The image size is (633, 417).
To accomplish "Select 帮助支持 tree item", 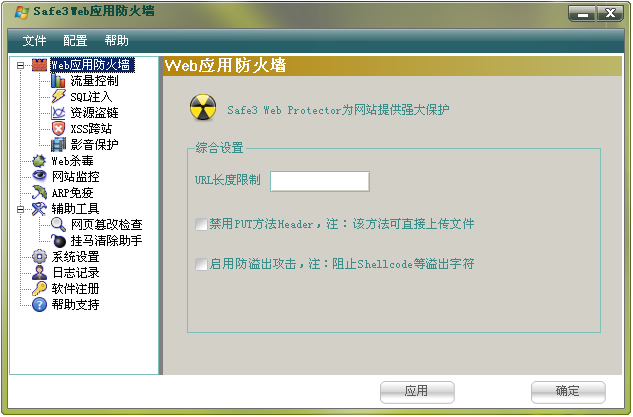I will (75, 304).
